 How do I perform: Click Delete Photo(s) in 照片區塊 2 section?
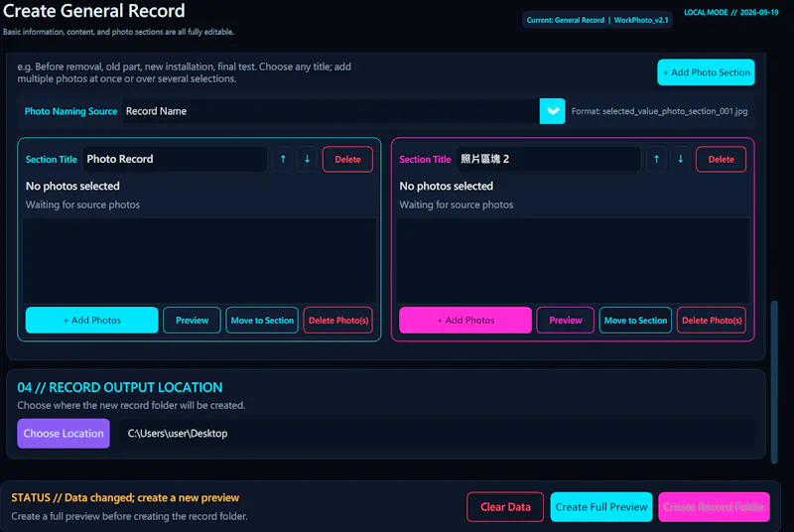712,320
